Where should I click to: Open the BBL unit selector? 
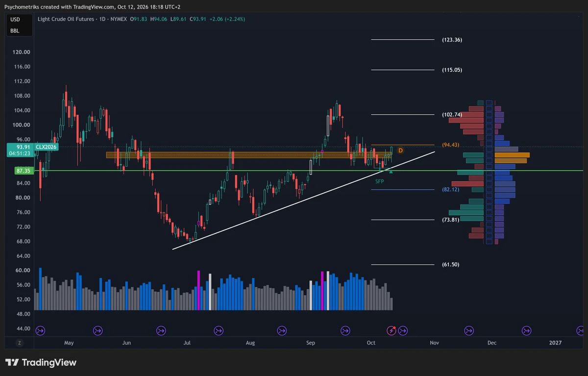click(x=15, y=31)
